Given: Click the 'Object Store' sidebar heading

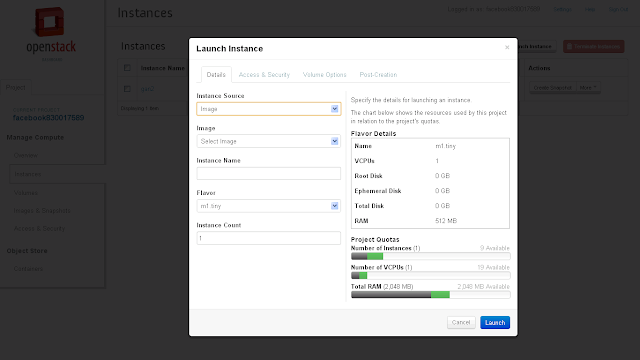Looking at the screenshot, I should [x=27, y=251].
